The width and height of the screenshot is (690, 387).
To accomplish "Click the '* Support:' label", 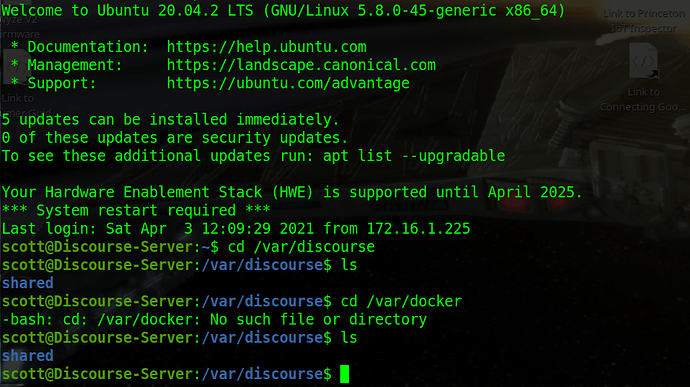I will tap(53, 83).
